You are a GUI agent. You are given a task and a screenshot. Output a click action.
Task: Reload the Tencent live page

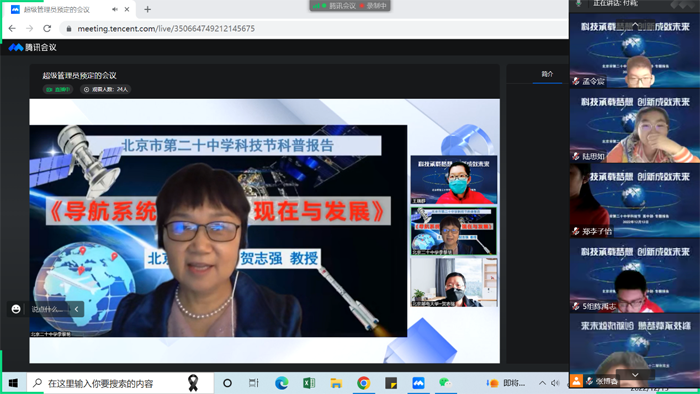point(47,29)
